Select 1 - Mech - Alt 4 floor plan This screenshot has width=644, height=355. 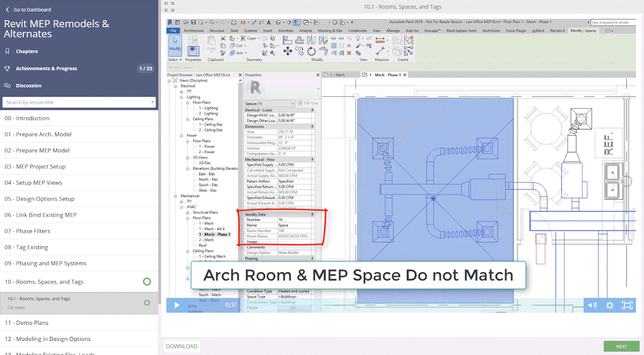(212, 229)
